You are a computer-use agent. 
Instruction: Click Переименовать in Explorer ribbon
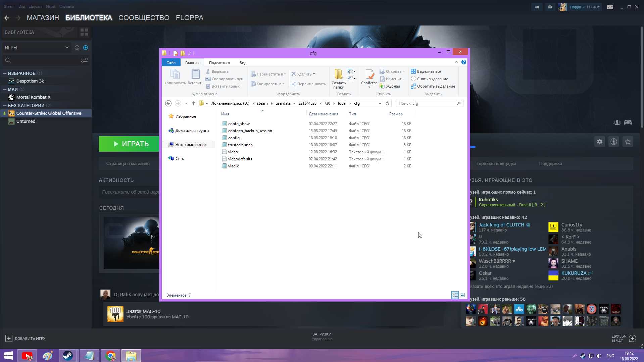(308, 84)
